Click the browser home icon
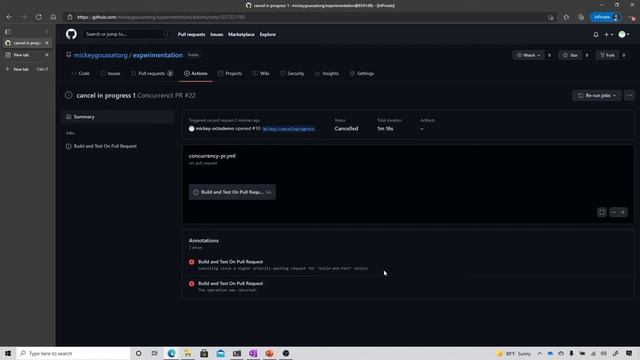The height and width of the screenshot is (360, 640). (x=53, y=17)
